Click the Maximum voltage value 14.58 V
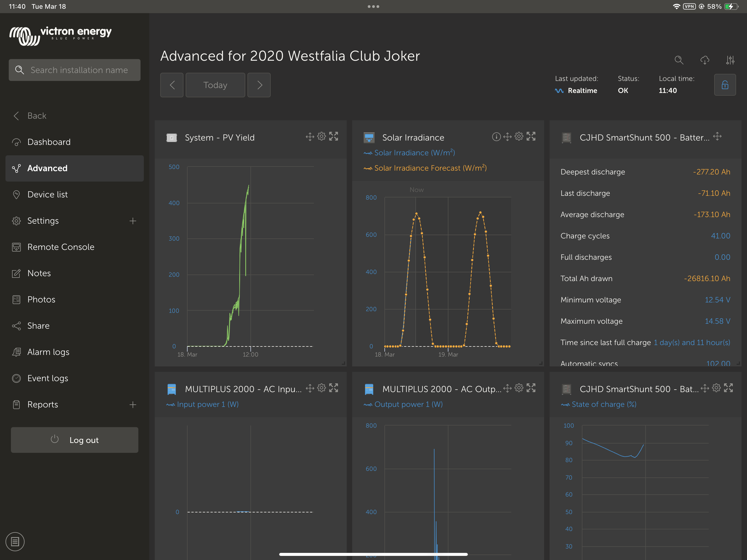 [718, 321]
